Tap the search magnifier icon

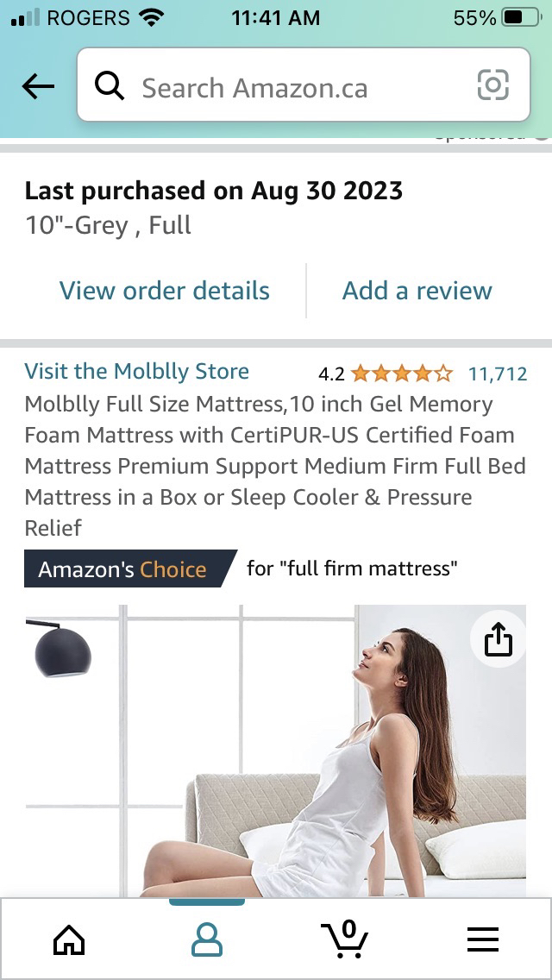(x=110, y=86)
